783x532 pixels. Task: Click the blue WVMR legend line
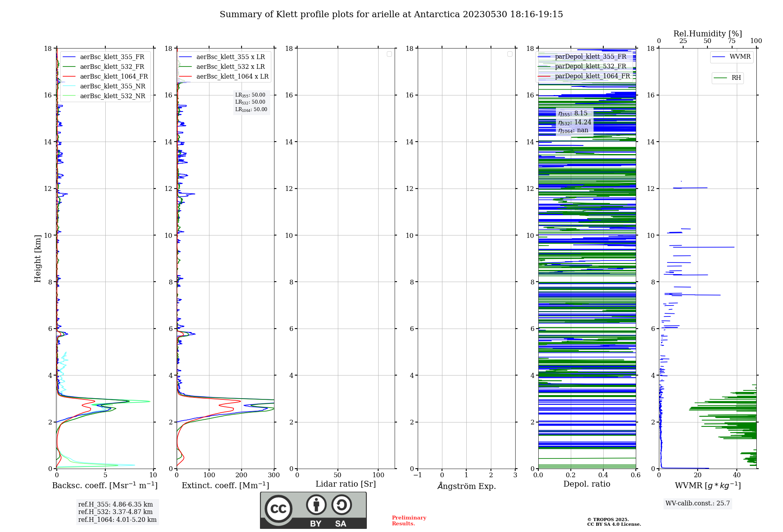click(x=719, y=57)
